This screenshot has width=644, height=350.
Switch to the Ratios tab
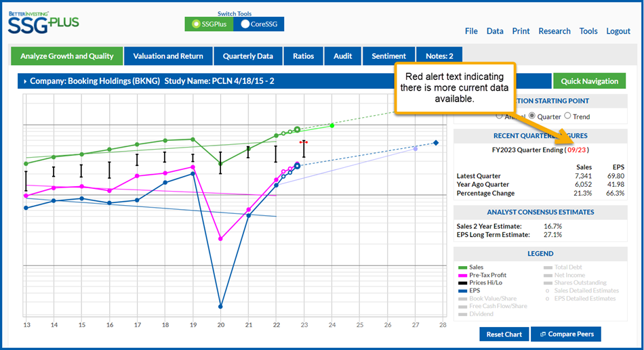(x=303, y=56)
